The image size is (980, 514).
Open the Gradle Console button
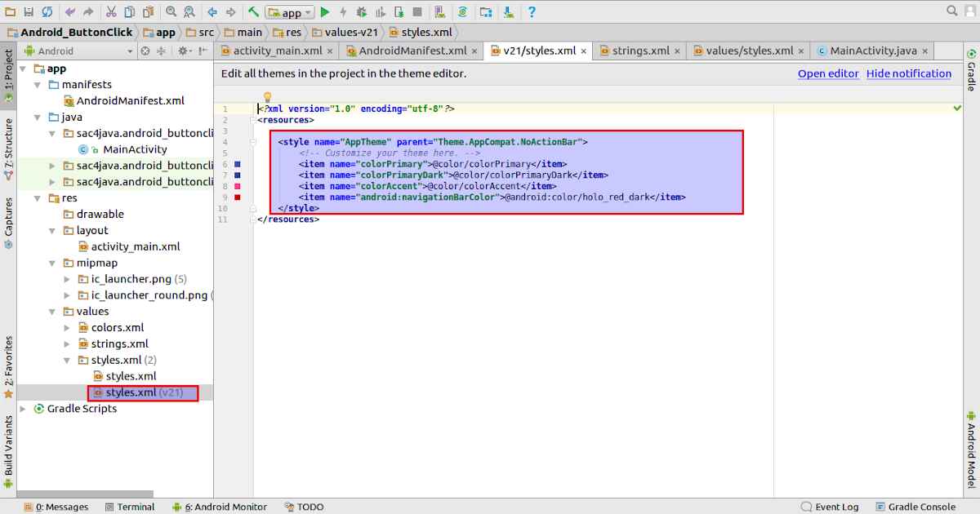(x=915, y=507)
